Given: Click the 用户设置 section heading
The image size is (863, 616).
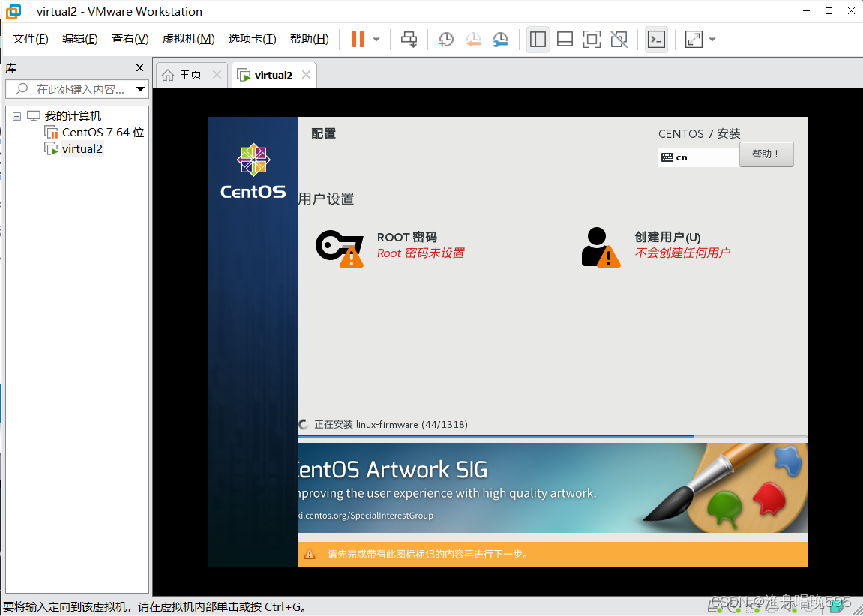Looking at the screenshot, I should (326, 199).
